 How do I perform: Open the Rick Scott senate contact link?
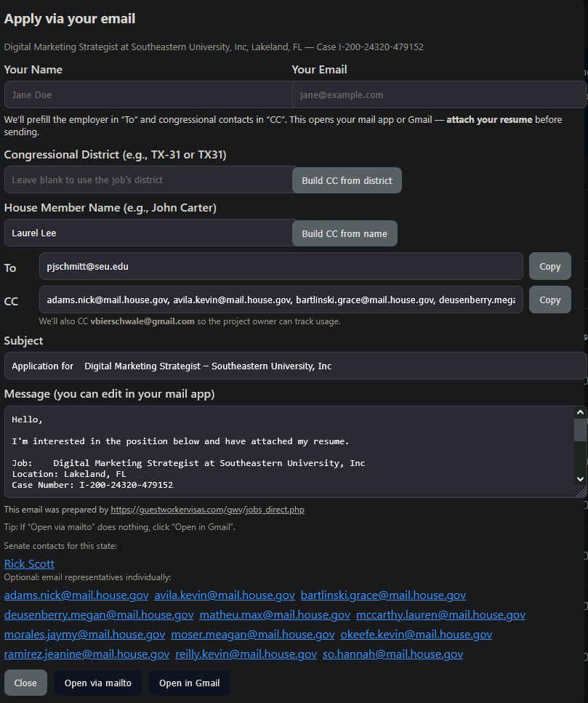pyautogui.click(x=29, y=563)
